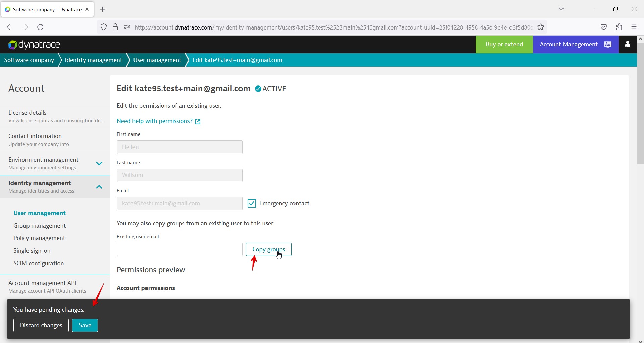Reload the page with the refresh icon
The width and height of the screenshot is (644, 343).
(40, 27)
